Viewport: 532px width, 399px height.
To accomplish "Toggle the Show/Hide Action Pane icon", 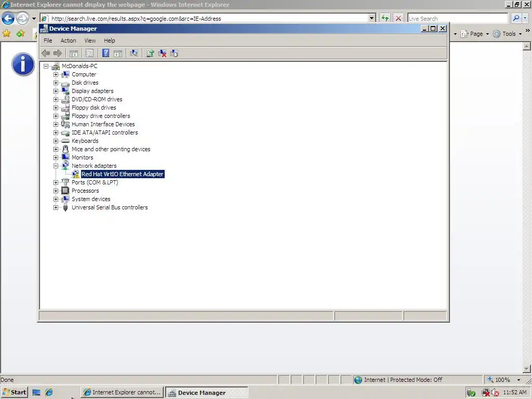I will point(118,54).
